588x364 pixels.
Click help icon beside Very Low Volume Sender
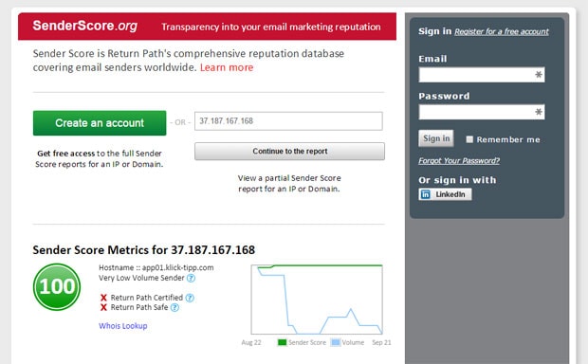191,278
